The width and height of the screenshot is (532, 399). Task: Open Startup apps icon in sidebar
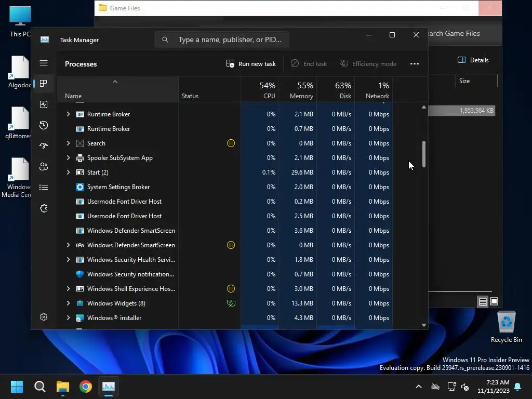pyautogui.click(x=44, y=146)
